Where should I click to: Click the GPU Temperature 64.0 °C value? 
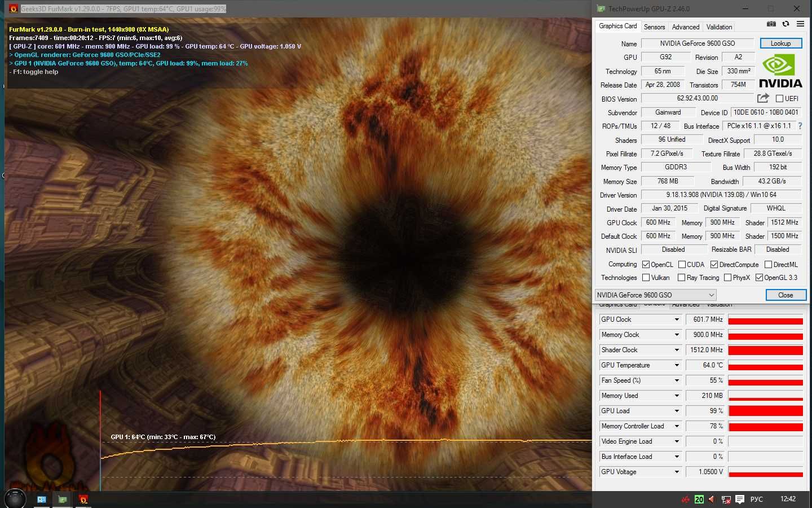(706, 365)
